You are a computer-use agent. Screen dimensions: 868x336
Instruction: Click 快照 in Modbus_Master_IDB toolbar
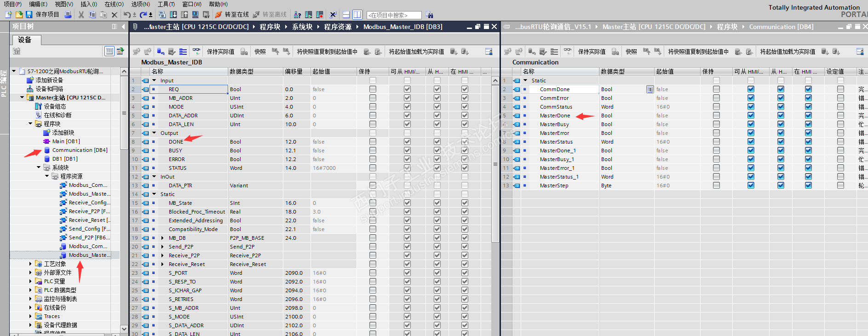tap(260, 52)
